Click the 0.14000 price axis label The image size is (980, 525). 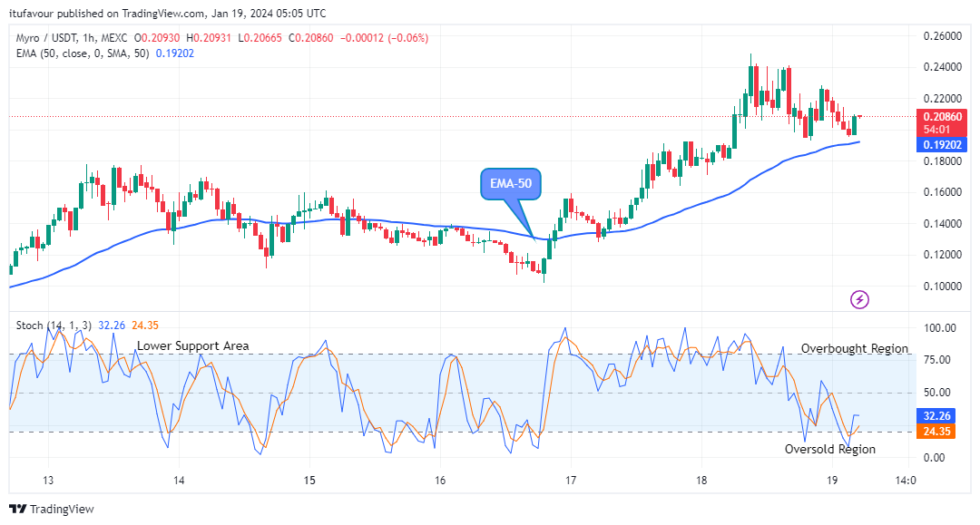click(x=943, y=223)
